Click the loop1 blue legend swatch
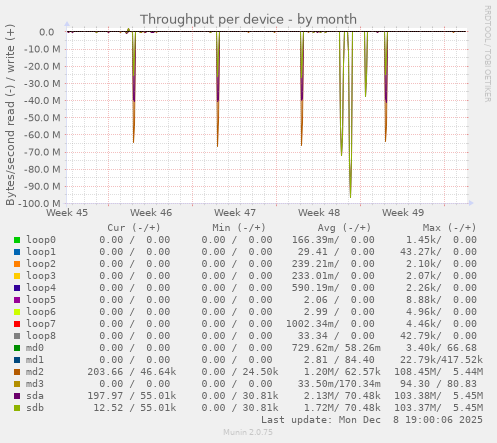Viewport: 497px width, 443px height. pos(17,252)
